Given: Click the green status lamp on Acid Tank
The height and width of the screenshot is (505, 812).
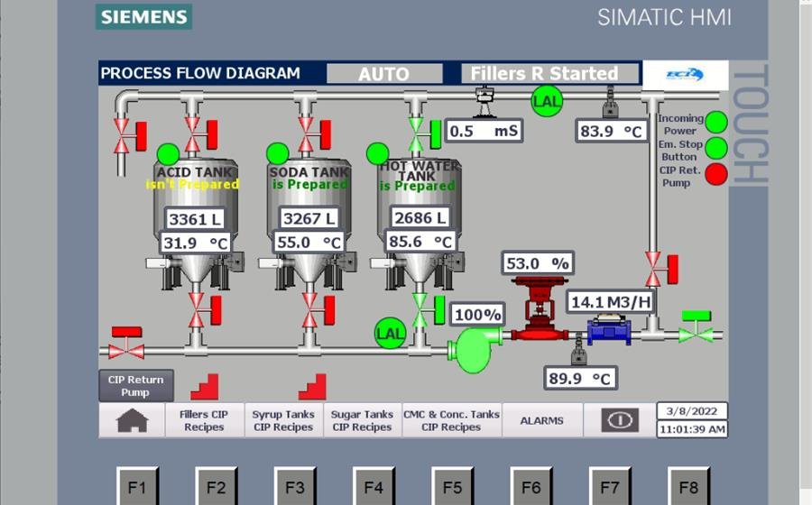Looking at the screenshot, I should pos(168,154).
